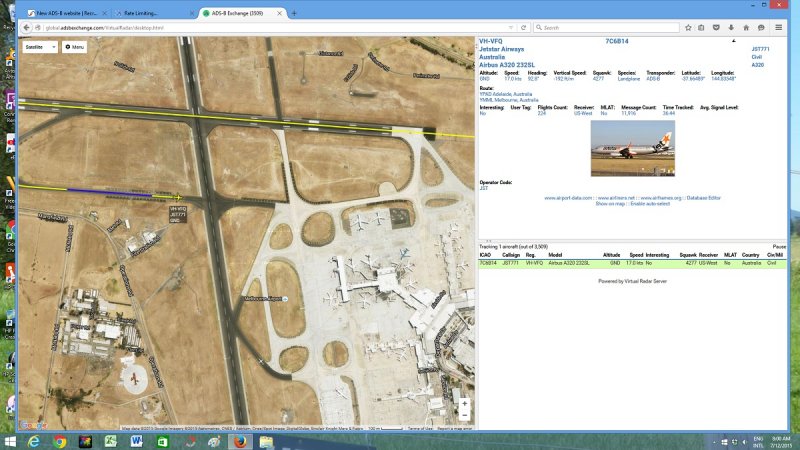Open the chat bubble toolbar icon
Image resolution: width=800 pixels, height=450 pixels.
point(761,28)
